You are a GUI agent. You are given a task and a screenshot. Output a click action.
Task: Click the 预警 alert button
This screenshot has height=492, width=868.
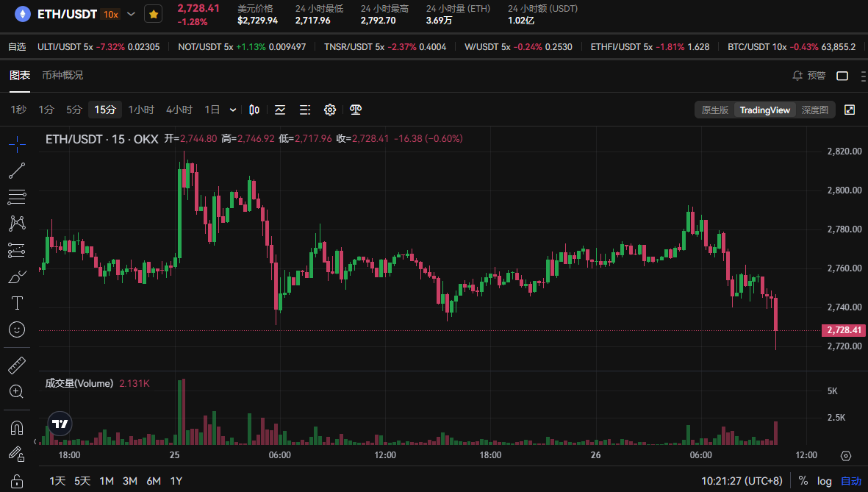[x=809, y=75]
